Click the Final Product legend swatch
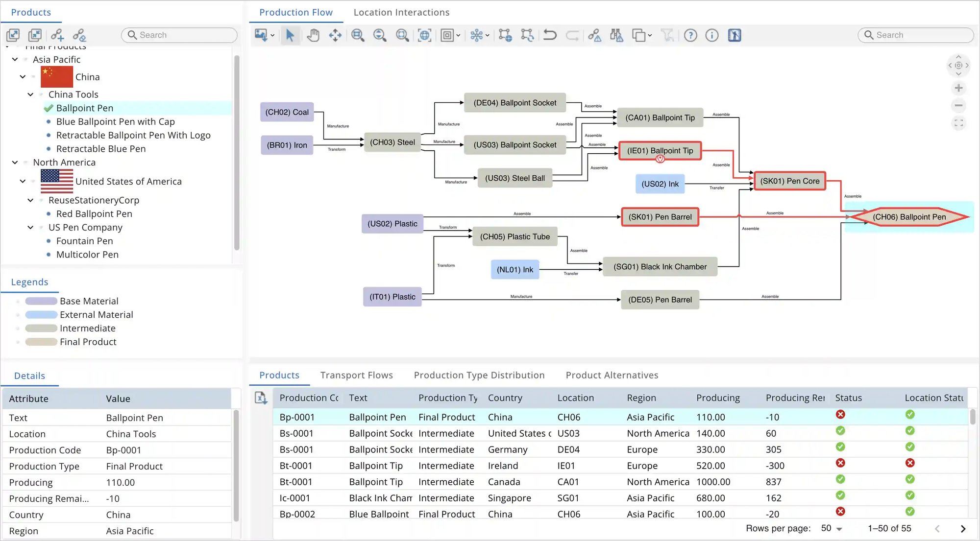Image resolution: width=980 pixels, height=541 pixels. click(41, 342)
